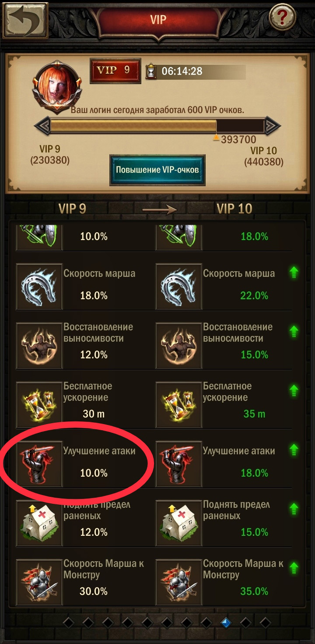Click the right arrow of VIP progress bar
315x644 pixels.
tap(272, 127)
